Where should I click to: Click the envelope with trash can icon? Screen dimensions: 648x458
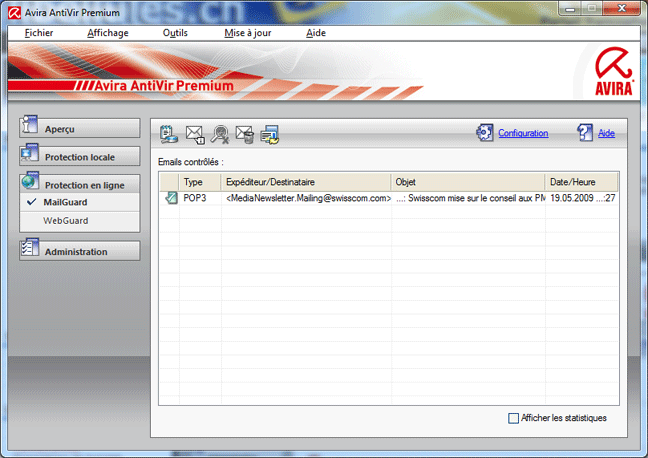(x=245, y=134)
